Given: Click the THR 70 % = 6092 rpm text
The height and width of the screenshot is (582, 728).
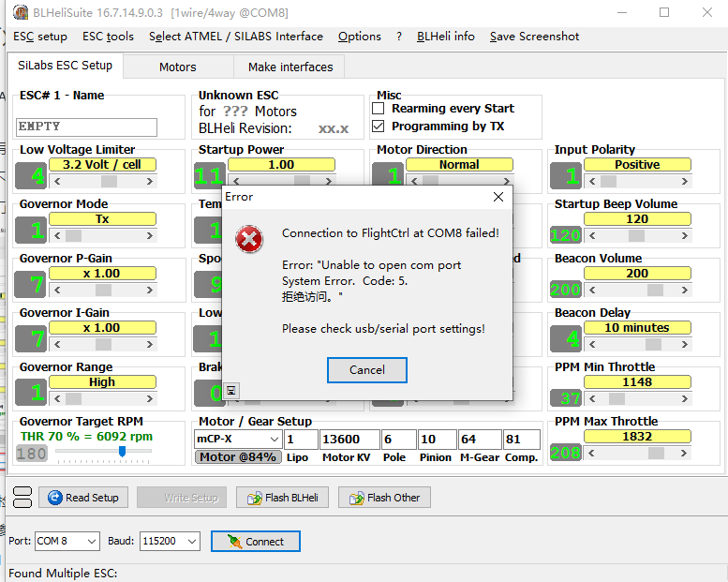Looking at the screenshot, I should click(x=86, y=437).
